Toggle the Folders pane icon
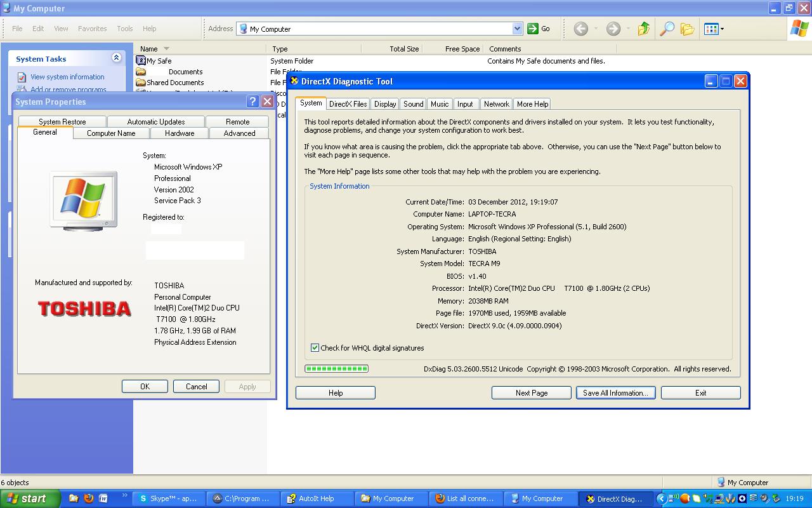Screen dimensions: 812x508 pos(687,29)
